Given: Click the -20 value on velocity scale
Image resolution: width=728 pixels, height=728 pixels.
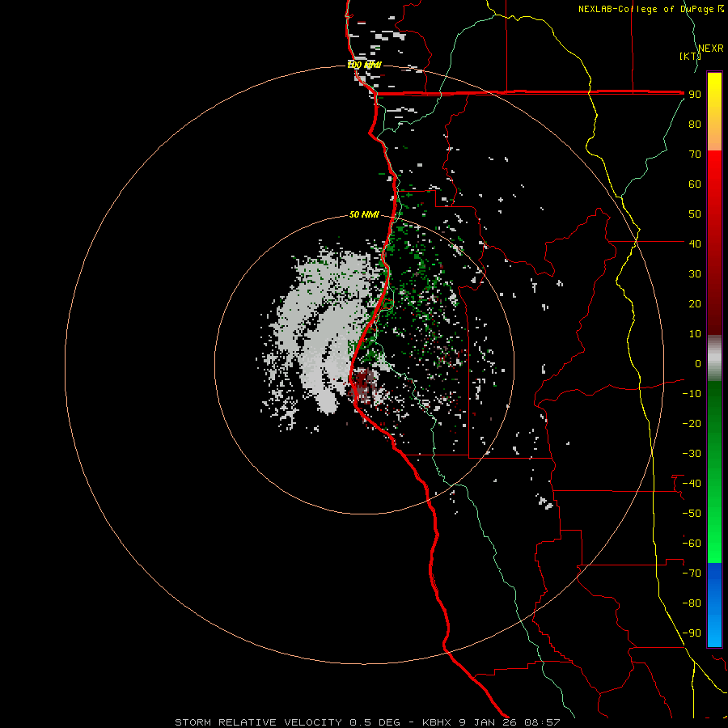Looking at the screenshot, I should [x=692, y=423].
